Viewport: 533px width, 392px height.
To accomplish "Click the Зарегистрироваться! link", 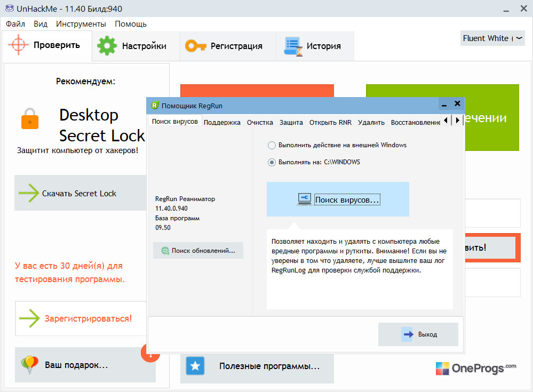I will click(88, 318).
